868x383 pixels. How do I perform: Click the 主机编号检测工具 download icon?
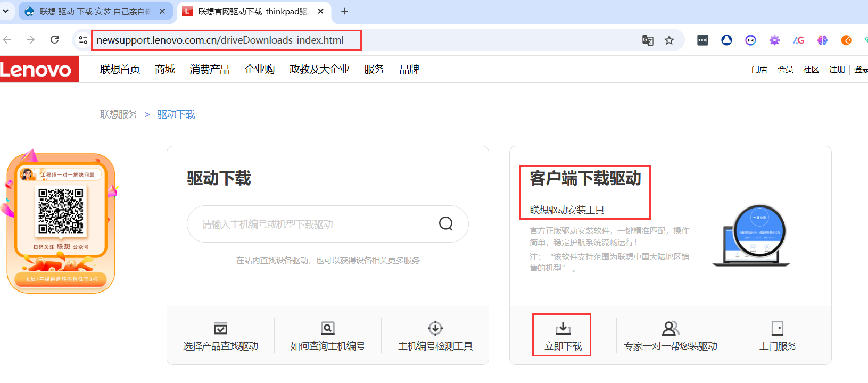435,328
